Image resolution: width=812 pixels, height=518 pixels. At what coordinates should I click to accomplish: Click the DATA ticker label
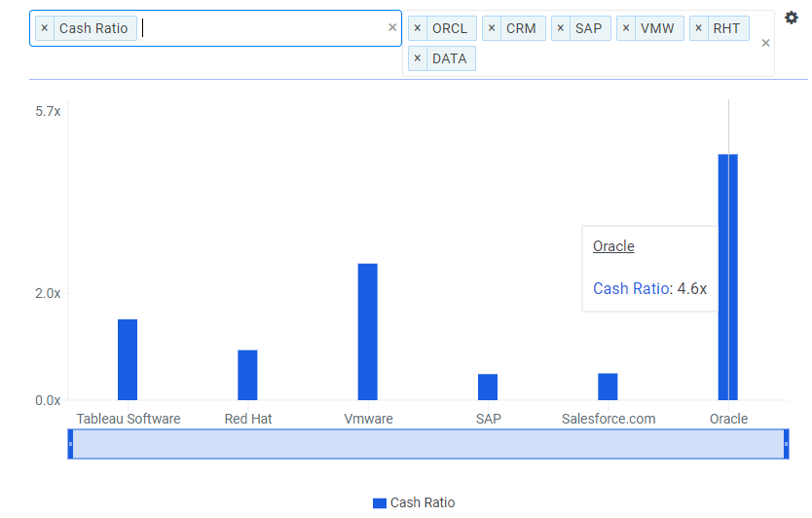[x=450, y=58]
